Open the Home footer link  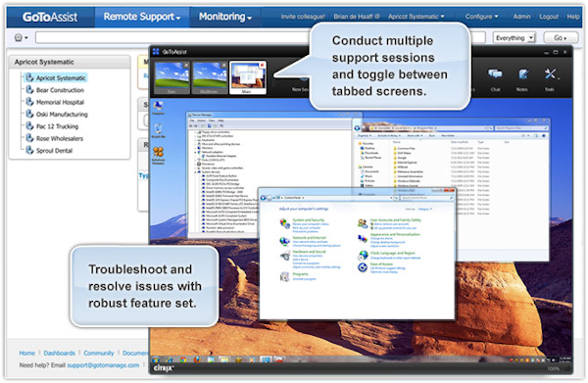tap(27, 353)
